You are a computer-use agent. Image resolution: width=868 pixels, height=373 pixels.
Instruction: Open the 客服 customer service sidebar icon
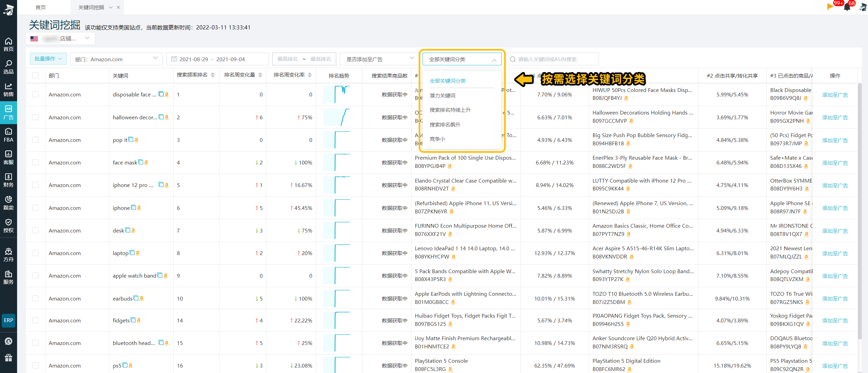click(8, 158)
